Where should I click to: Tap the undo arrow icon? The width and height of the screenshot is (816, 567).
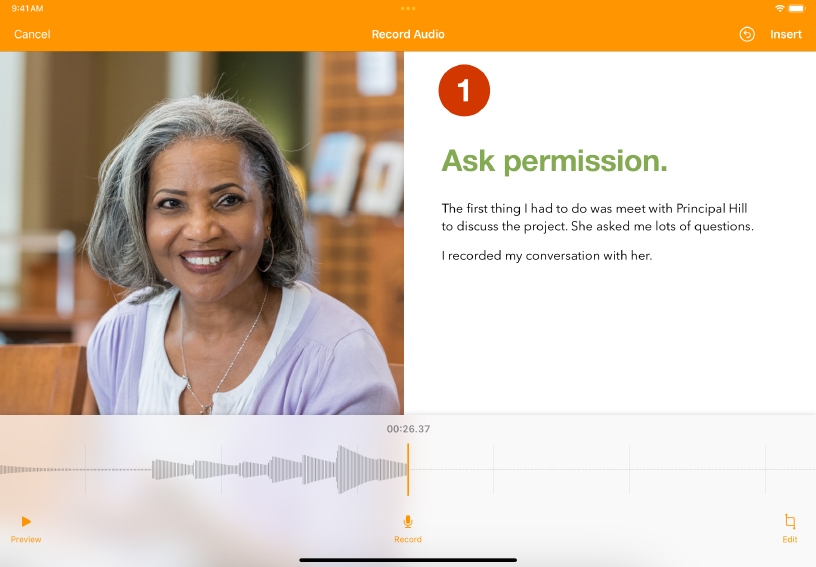(747, 34)
